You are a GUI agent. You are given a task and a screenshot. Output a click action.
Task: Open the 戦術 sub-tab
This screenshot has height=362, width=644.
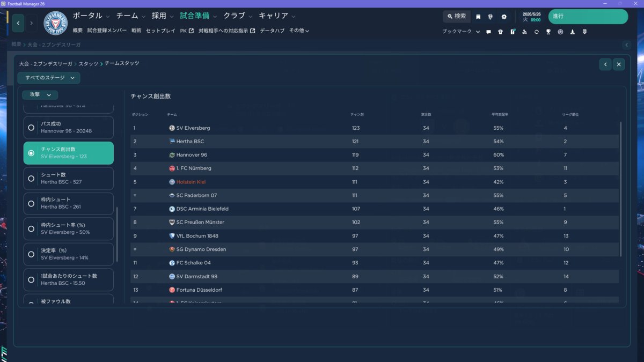click(x=136, y=31)
